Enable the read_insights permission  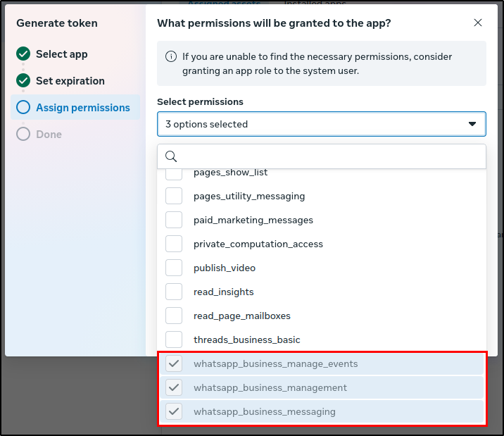click(174, 292)
